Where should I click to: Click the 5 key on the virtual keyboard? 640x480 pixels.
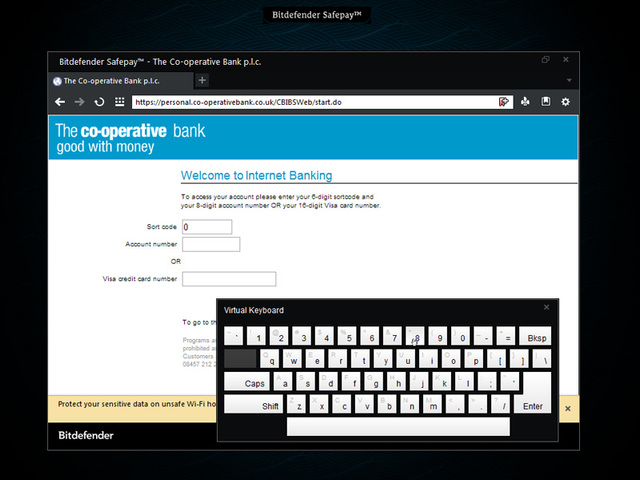tap(347, 336)
